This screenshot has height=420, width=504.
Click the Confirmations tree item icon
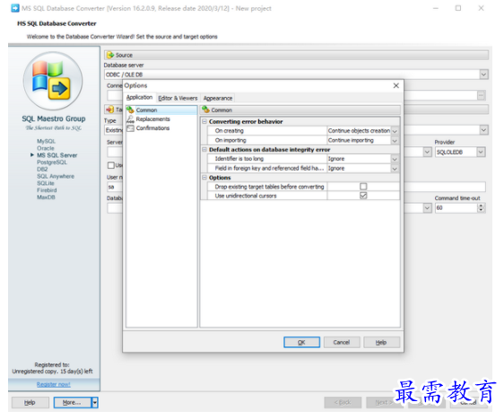tap(130, 128)
